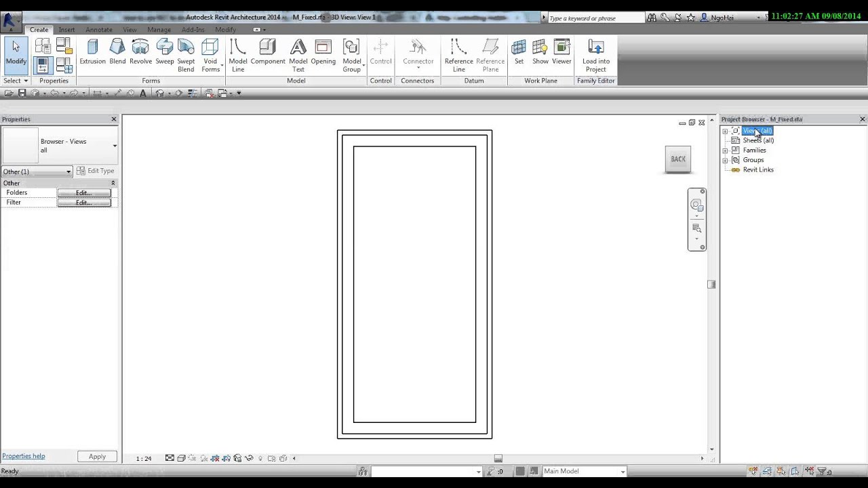Click the Component tool
This screenshot has width=868, height=488.
point(268,52)
